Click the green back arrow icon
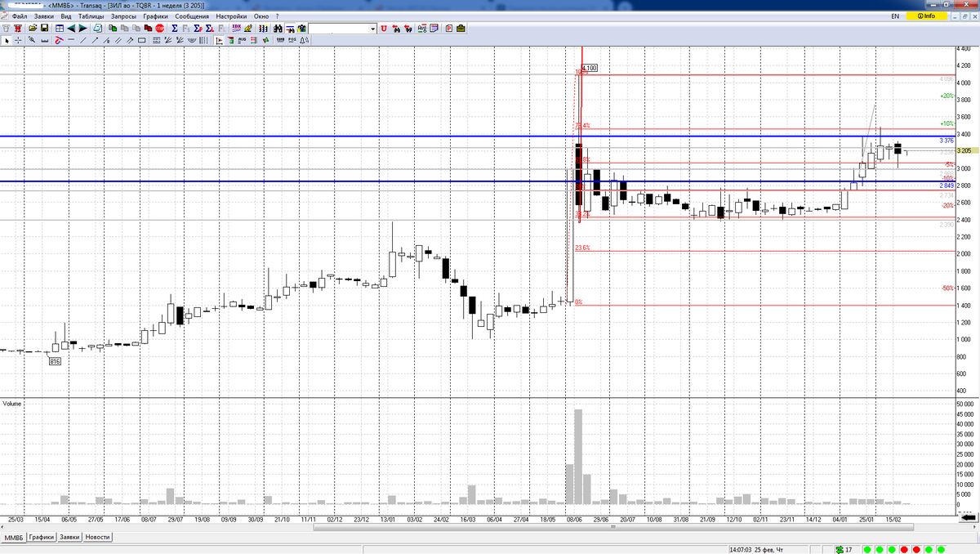980x554 pixels. 71,29
